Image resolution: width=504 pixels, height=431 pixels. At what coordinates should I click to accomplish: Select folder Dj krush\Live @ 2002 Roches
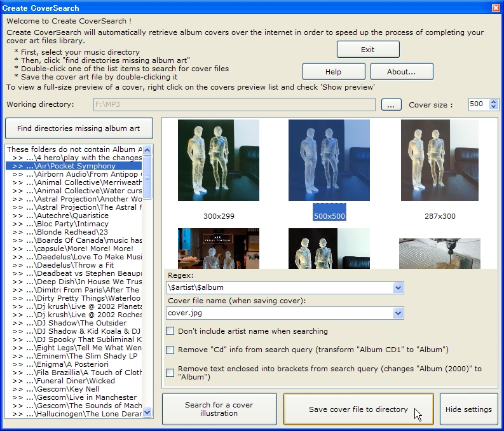[74, 315]
